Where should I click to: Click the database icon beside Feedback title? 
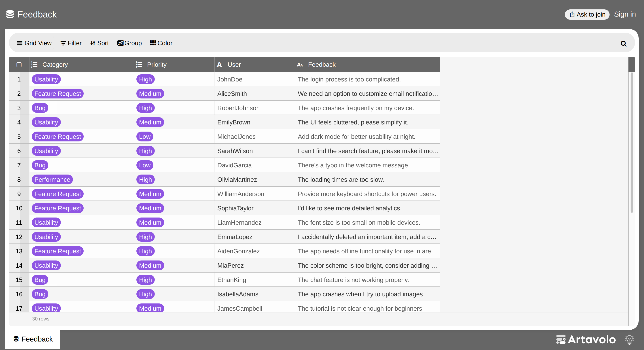click(x=10, y=14)
